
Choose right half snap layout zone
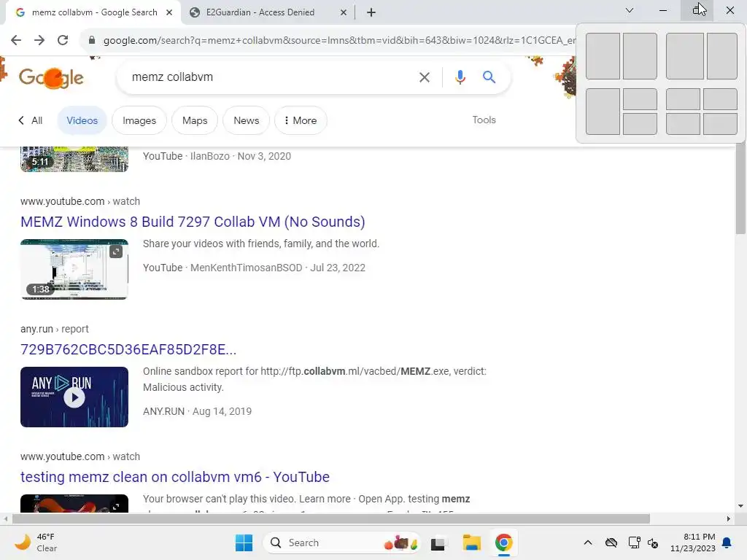640,56
